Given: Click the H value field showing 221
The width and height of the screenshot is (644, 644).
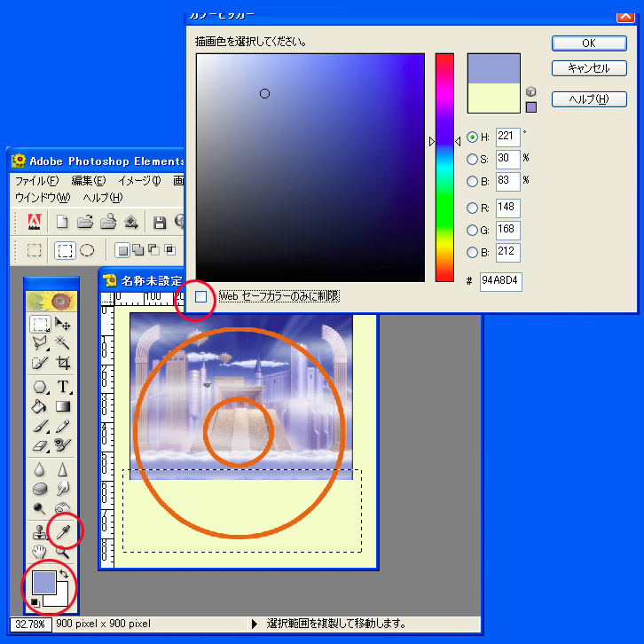Looking at the screenshot, I should pyautogui.click(x=508, y=137).
